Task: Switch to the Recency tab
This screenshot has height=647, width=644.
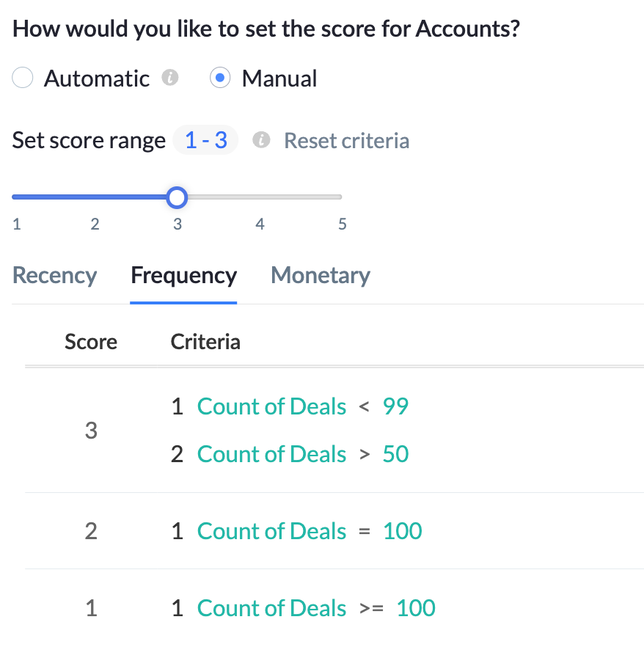Action: pyautogui.click(x=55, y=276)
